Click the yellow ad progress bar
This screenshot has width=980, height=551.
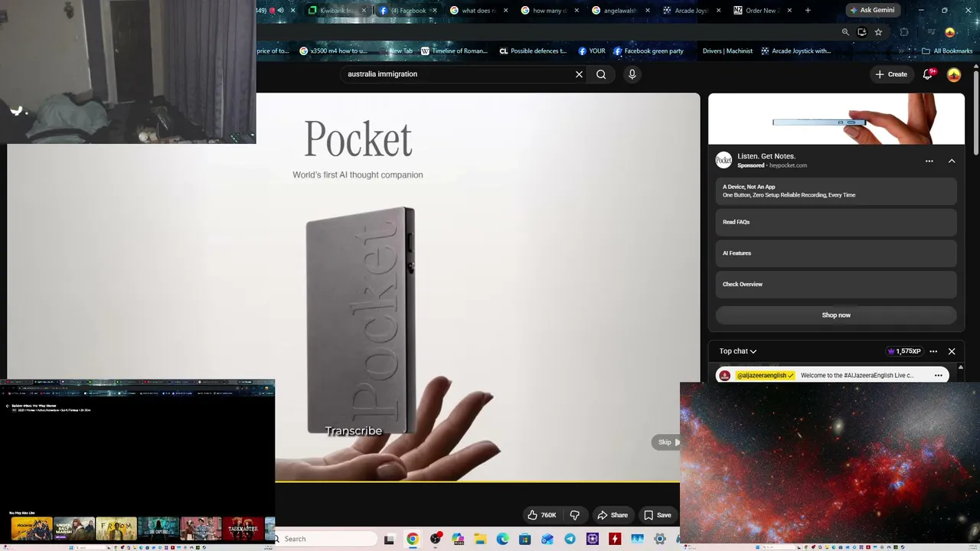click(477, 482)
